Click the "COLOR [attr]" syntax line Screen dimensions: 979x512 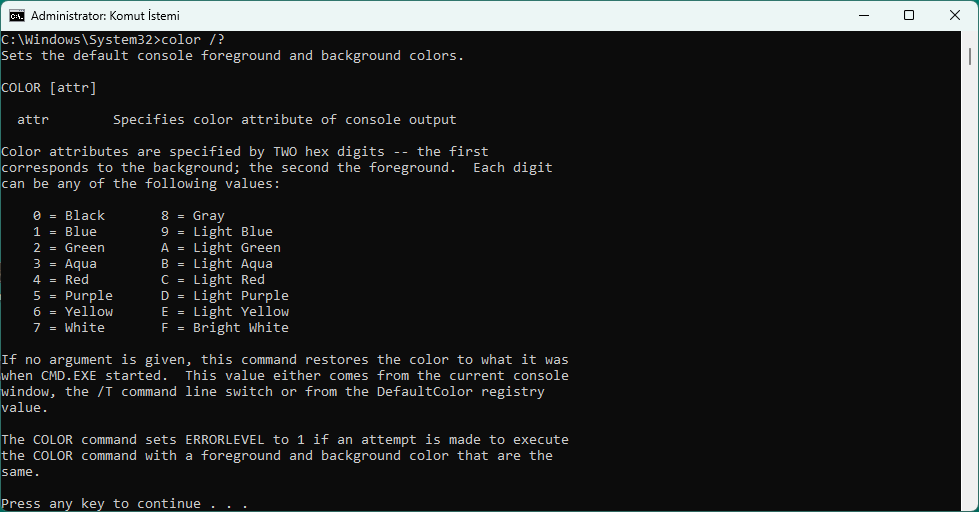(49, 88)
